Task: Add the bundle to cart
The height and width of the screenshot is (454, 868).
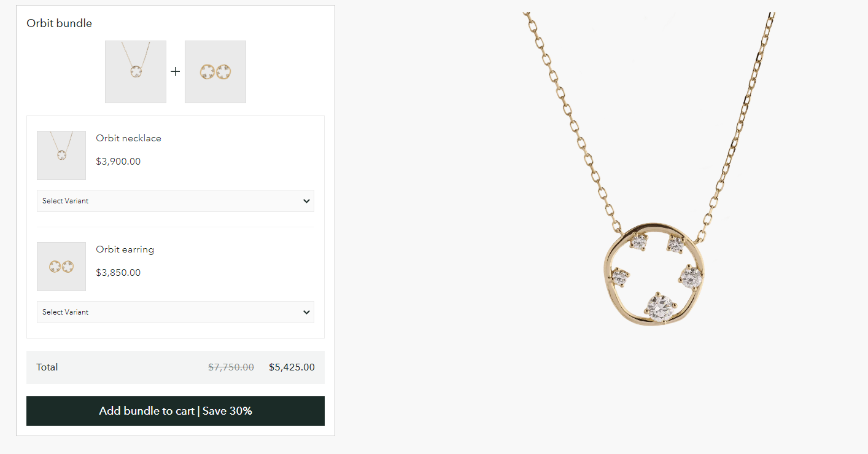Action: (176, 411)
